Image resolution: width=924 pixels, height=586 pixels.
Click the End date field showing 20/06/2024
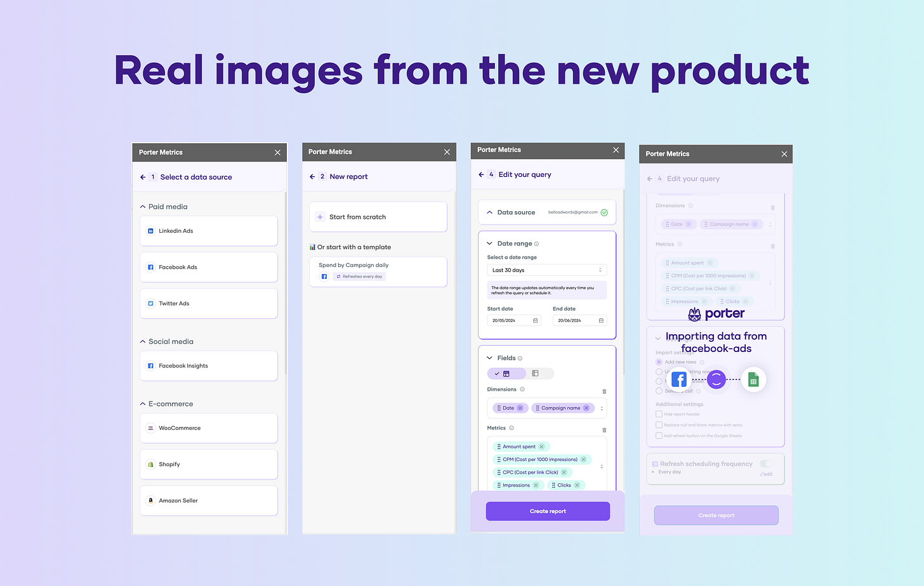(580, 321)
